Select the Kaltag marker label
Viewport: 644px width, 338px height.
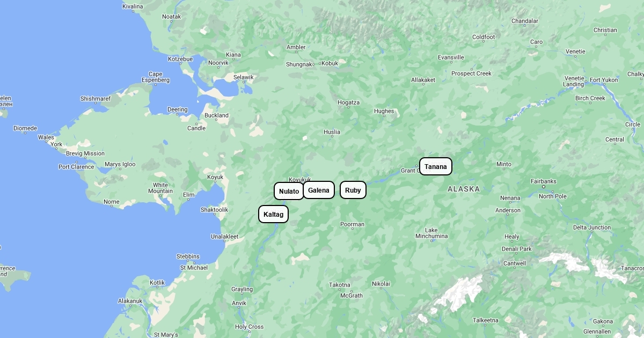click(x=274, y=214)
